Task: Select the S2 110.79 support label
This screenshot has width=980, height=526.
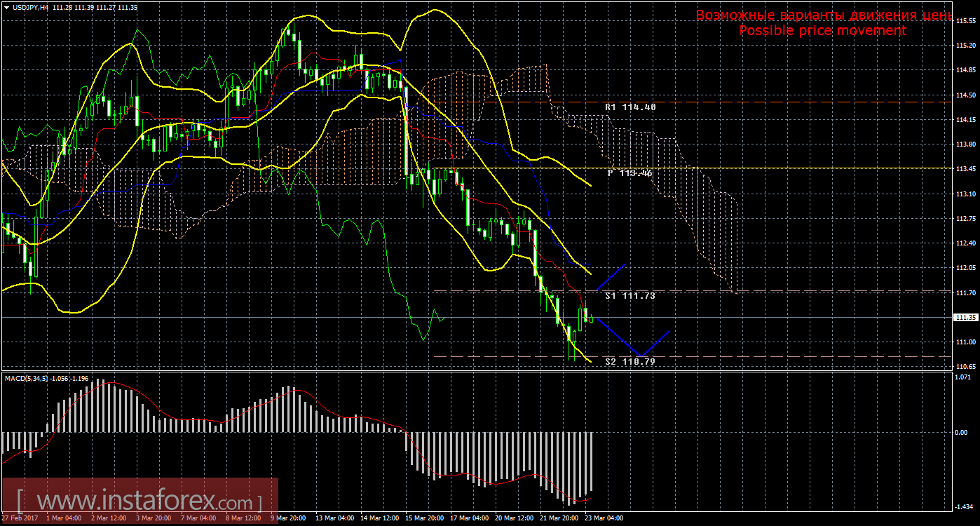Action: coord(629,362)
